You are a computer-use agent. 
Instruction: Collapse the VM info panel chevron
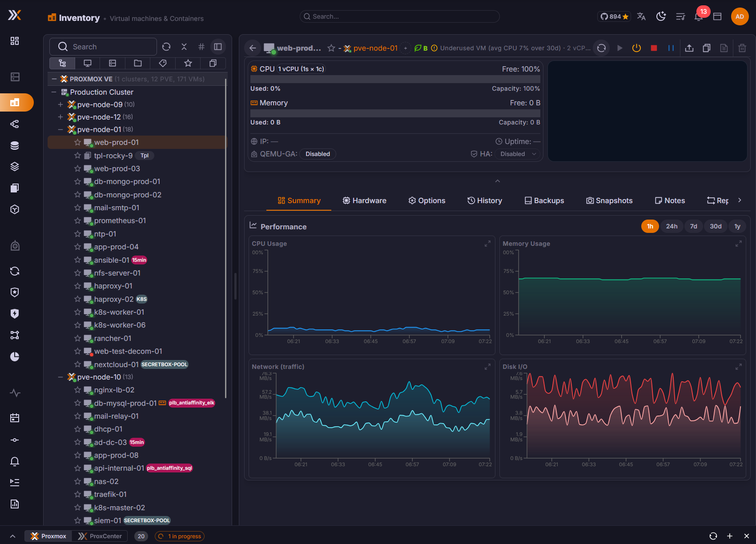coord(498,181)
